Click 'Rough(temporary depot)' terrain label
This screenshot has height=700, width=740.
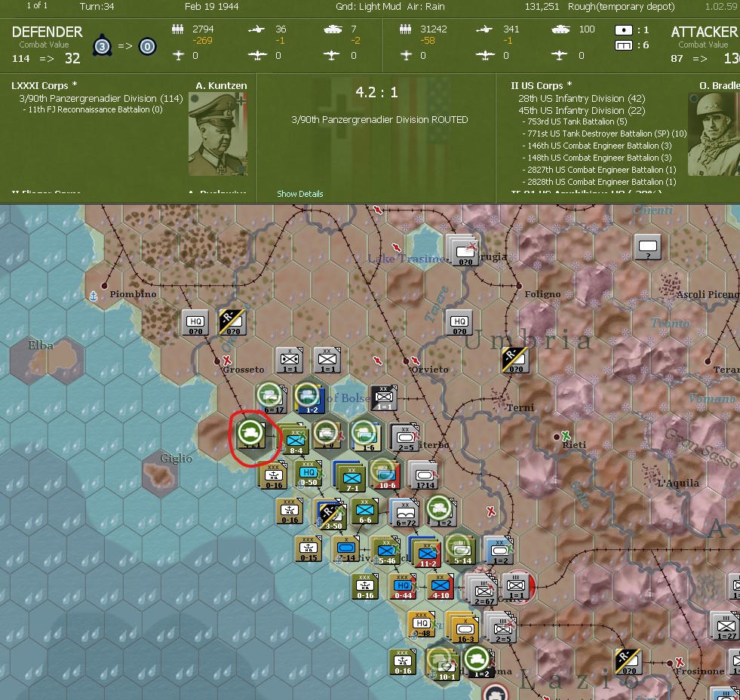621,7
